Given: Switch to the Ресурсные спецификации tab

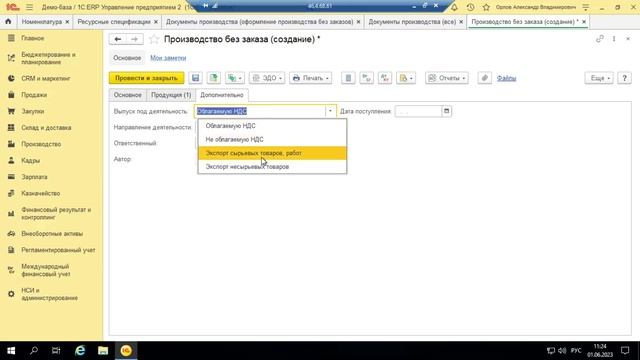Looking at the screenshot, I should (114, 22).
